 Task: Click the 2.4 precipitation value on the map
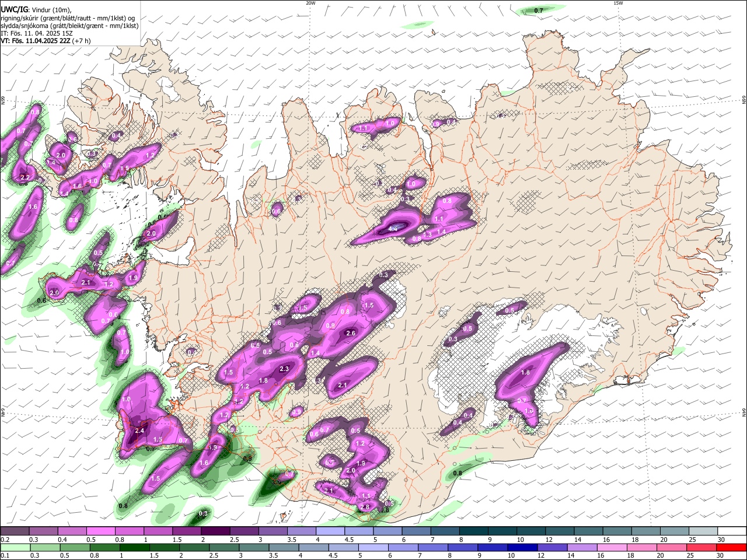click(139, 430)
